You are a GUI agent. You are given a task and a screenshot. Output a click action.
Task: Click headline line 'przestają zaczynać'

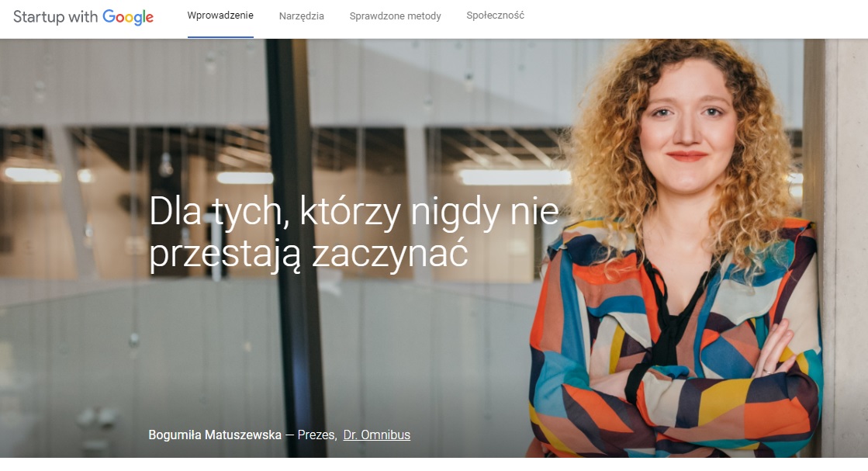click(309, 254)
